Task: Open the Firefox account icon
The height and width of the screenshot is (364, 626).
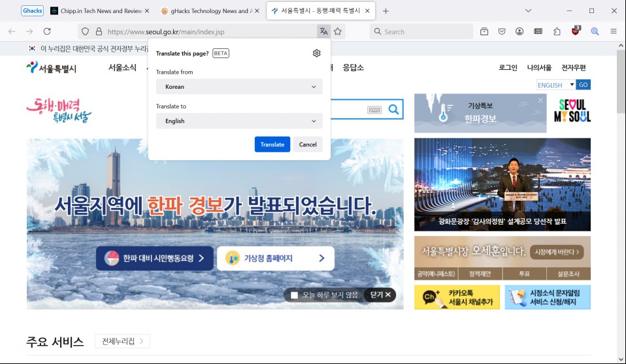Action: tap(519, 31)
